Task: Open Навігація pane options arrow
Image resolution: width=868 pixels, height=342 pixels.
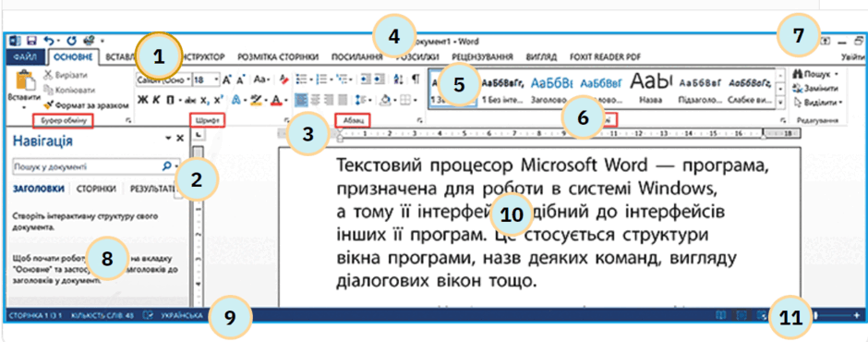Action: (x=168, y=139)
